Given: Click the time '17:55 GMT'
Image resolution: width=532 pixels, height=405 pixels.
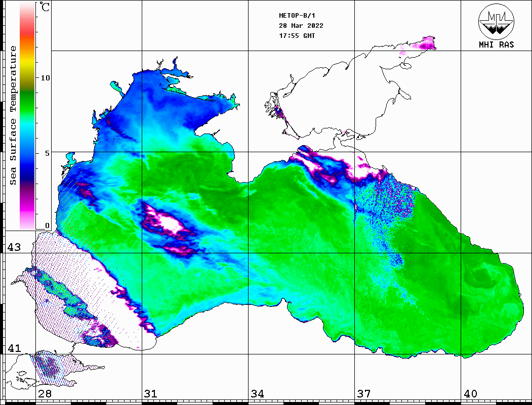Looking at the screenshot, I should coord(297,35).
